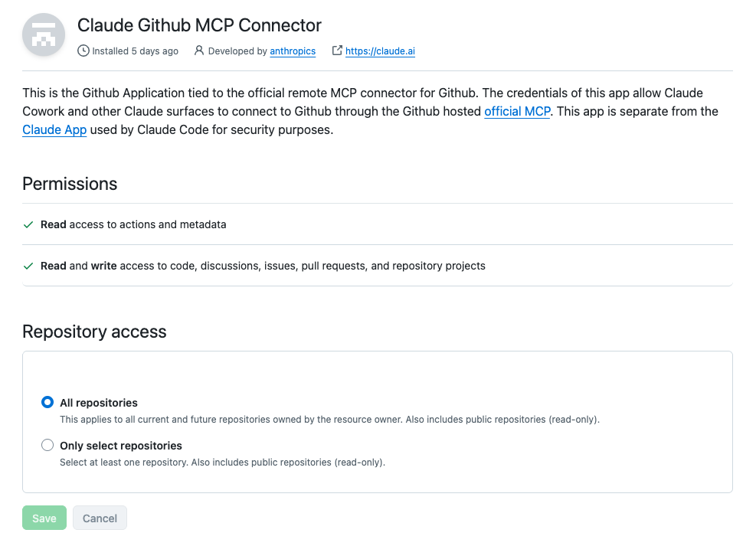Follow the Claude App link
The image size is (756, 546).
click(54, 129)
